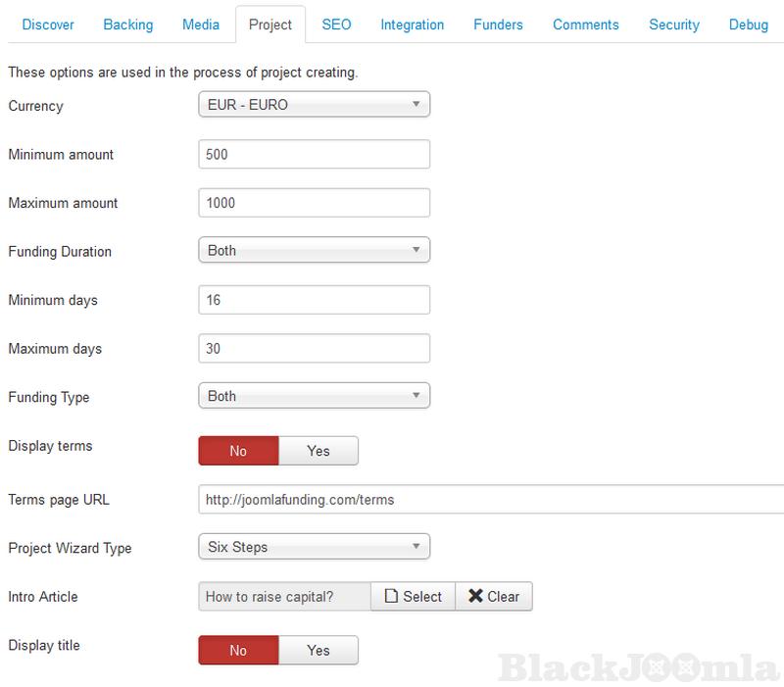Image resolution: width=784 pixels, height=687 pixels.
Task: Open the Media tab
Action: [201, 25]
